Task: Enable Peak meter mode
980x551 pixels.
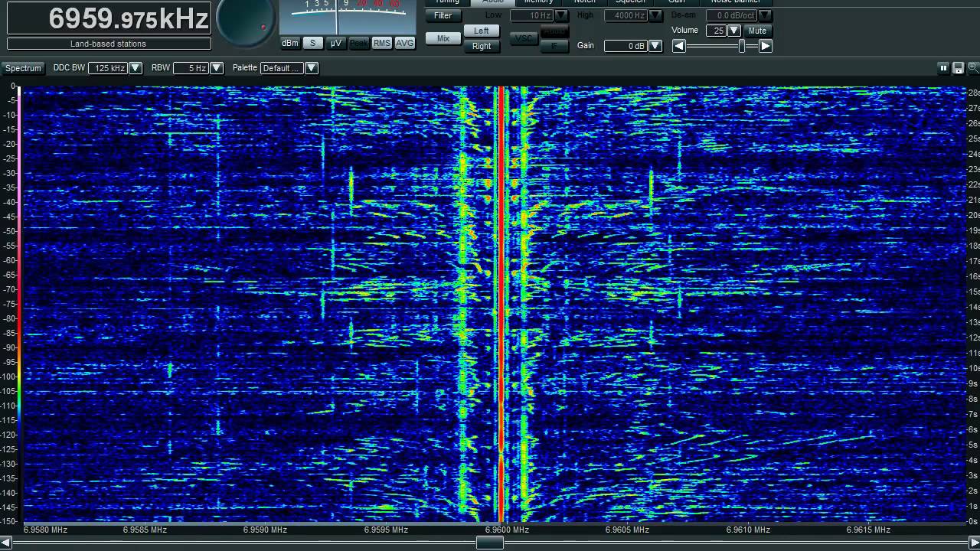Action: [358, 43]
